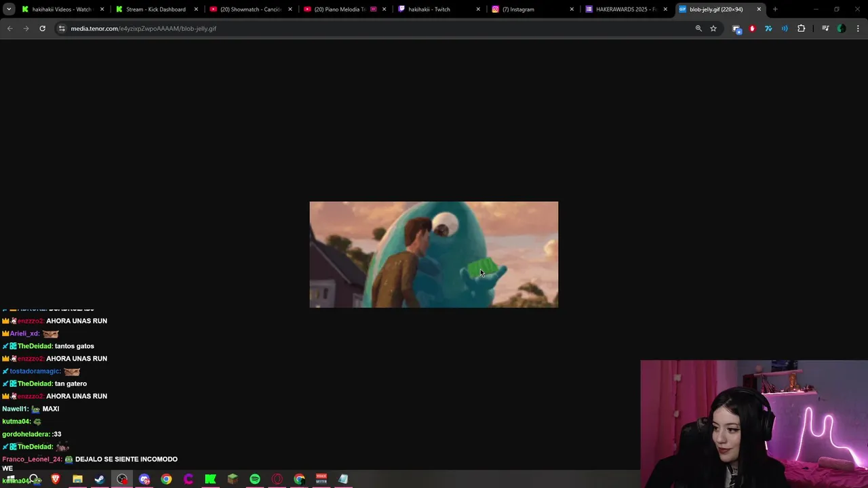This screenshot has width=868, height=488.
Task: Open the 7TV extension icon
Action: point(768,28)
